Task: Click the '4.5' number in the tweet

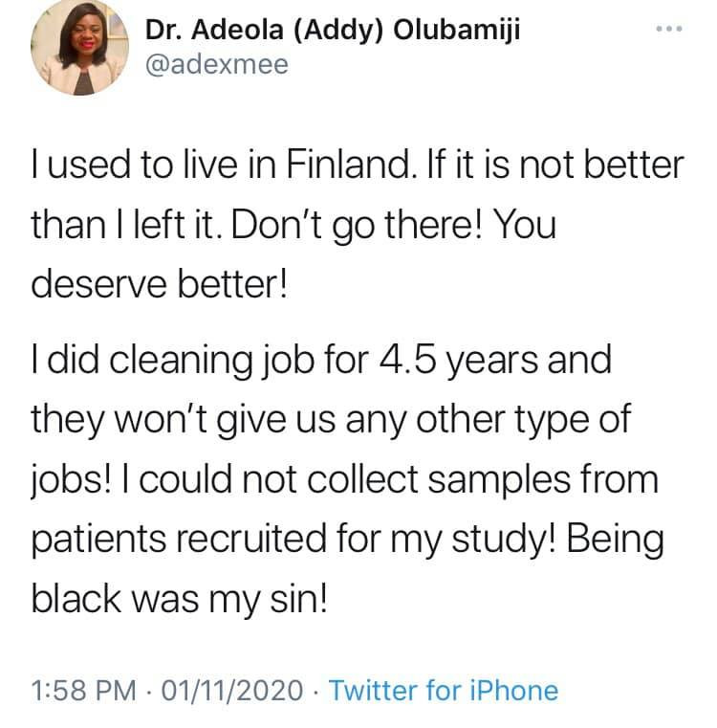Action: (x=408, y=360)
